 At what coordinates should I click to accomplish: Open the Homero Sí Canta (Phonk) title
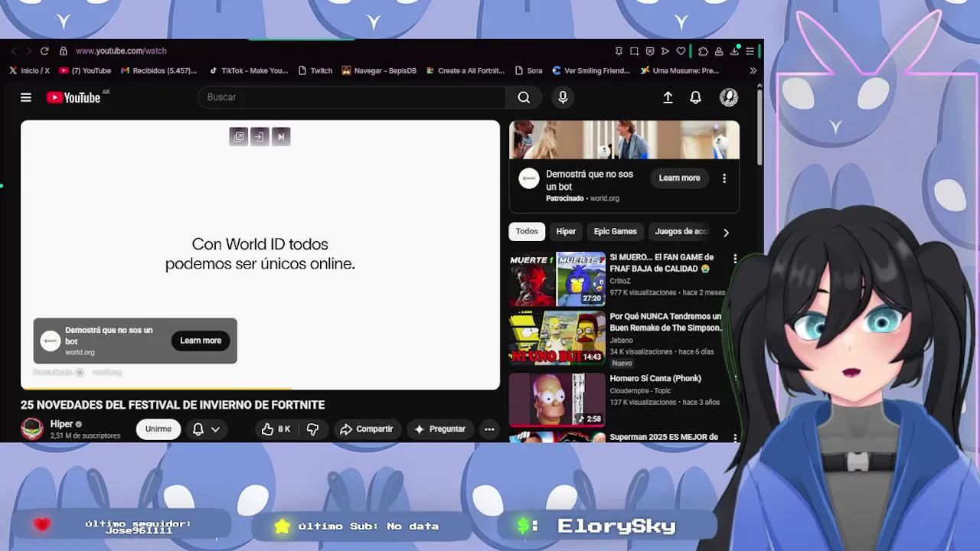[655, 378]
